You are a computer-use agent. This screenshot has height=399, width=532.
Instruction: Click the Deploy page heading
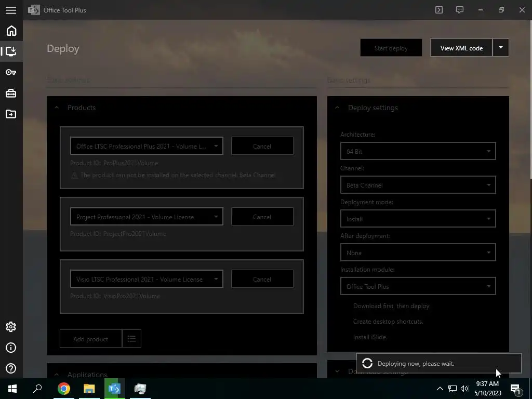click(x=63, y=48)
